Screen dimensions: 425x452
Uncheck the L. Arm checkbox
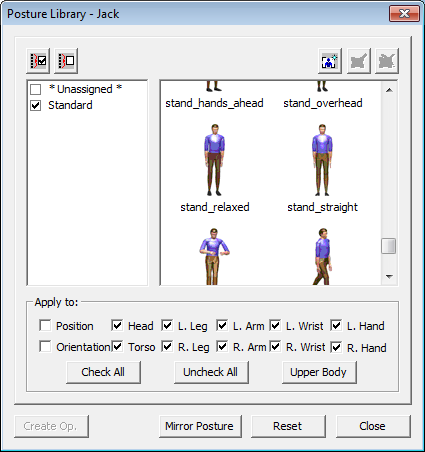[222, 325]
